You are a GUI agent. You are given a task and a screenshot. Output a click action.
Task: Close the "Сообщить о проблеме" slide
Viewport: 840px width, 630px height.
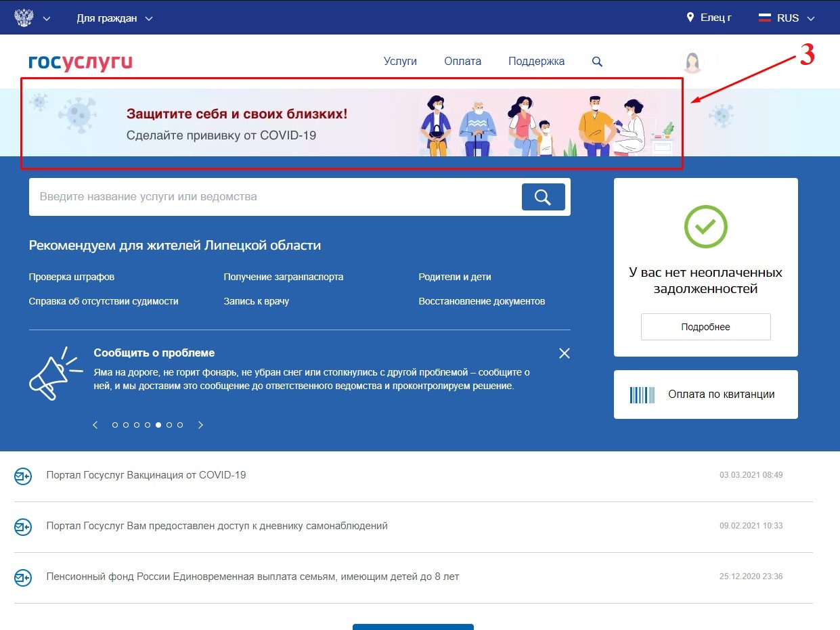(565, 353)
